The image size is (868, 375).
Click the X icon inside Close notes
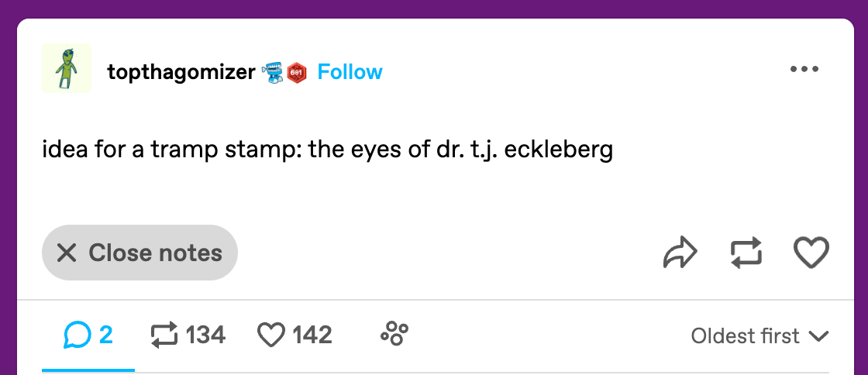[x=67, y=253]
